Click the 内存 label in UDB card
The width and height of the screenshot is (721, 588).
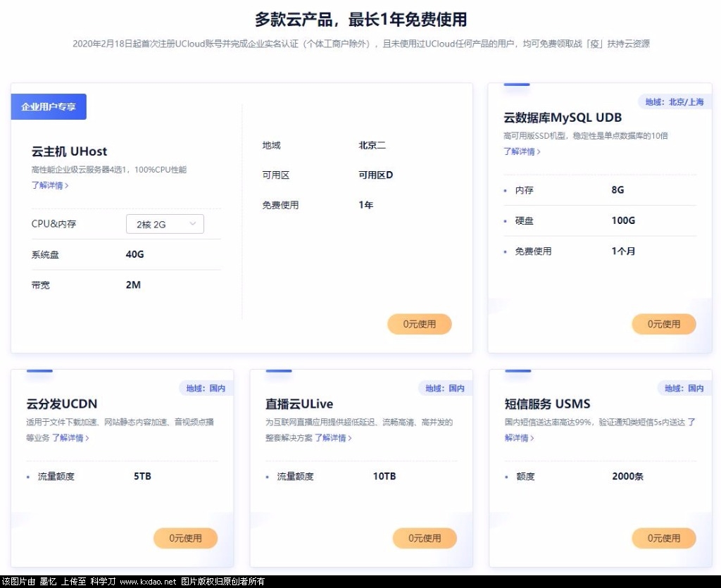point(524,190)
